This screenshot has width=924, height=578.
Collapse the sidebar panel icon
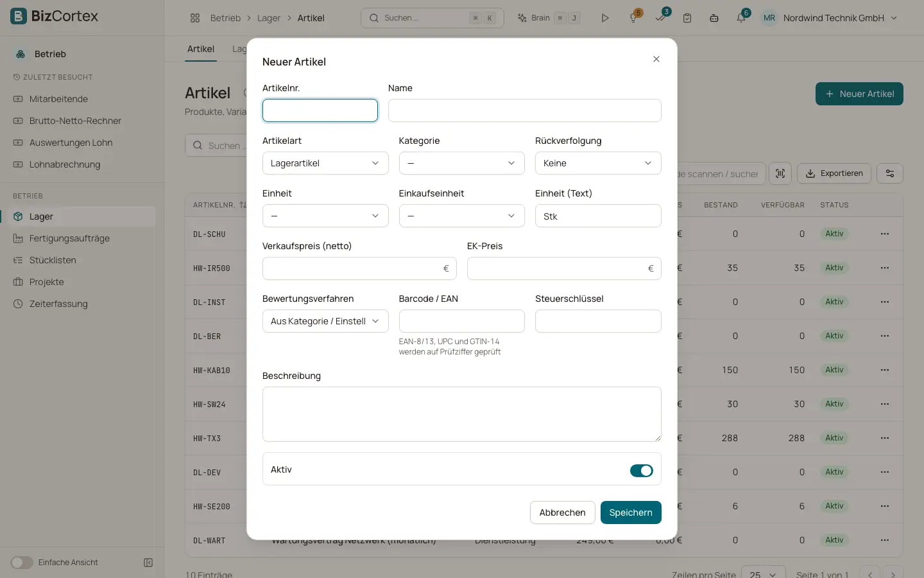click(148, 563)
